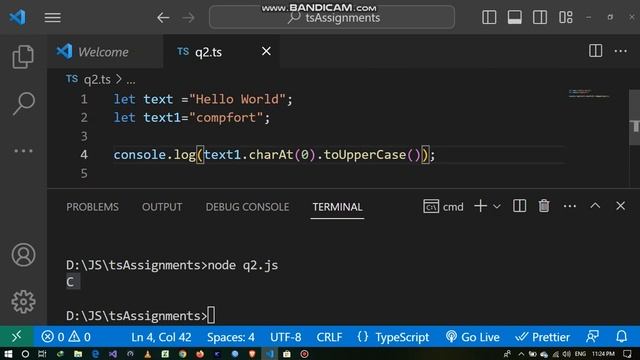Open the Explorer view in activity bar
Screen dimensions: 640x360
coord(23,57)
